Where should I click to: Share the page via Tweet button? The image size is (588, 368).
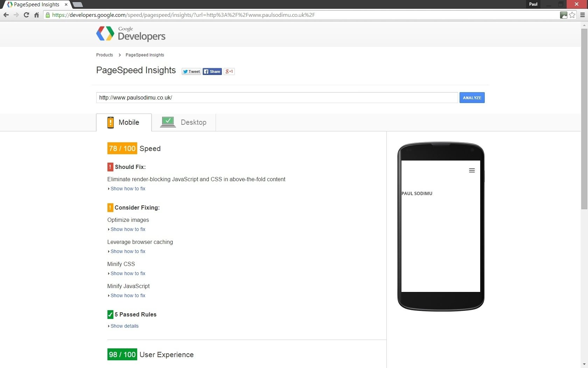(x=191, y=71)
